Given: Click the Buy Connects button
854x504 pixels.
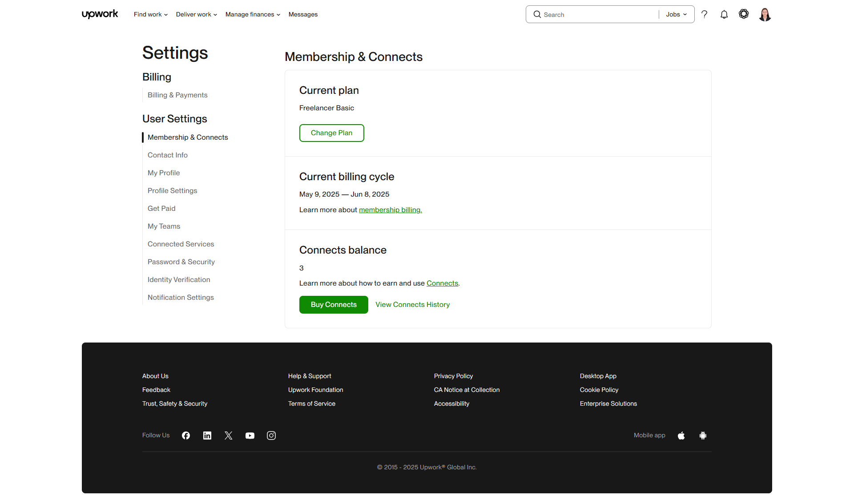Looking at the screenshot, I should (x=334, y=305).
